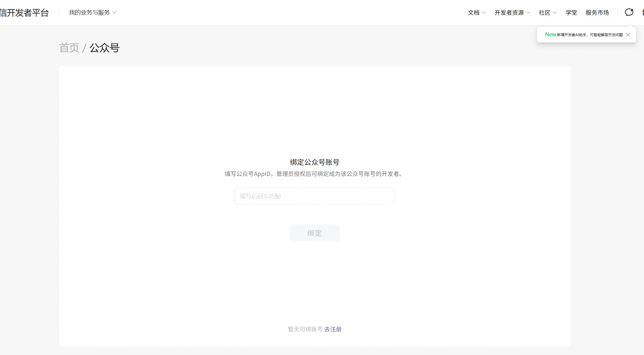Expand the 社区 menu

pyautogui.click(x=544, y=13)
